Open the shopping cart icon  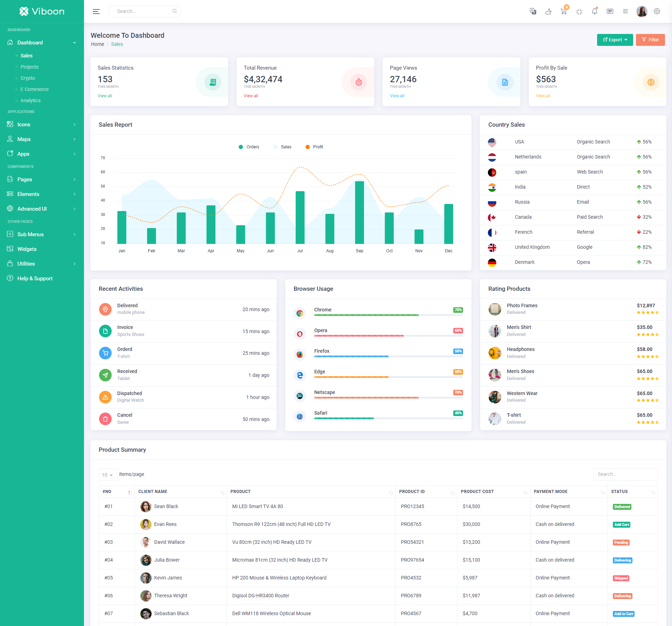pos(563,11)
